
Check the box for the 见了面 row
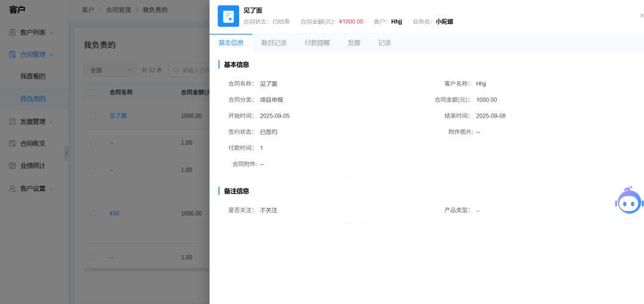[x=93, y=116]
